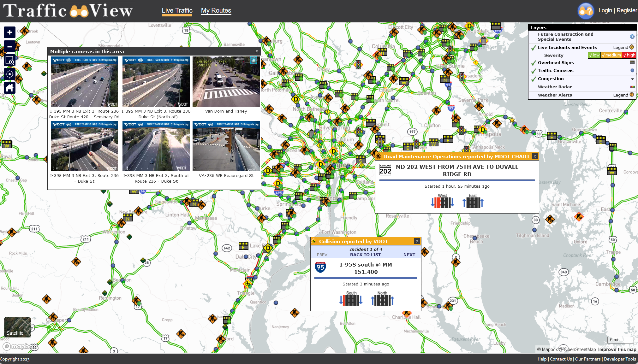The height and width of the screenshot is (364, 638).
Task: Click NEXT in the collision incident popup
Action: (409, 255)
